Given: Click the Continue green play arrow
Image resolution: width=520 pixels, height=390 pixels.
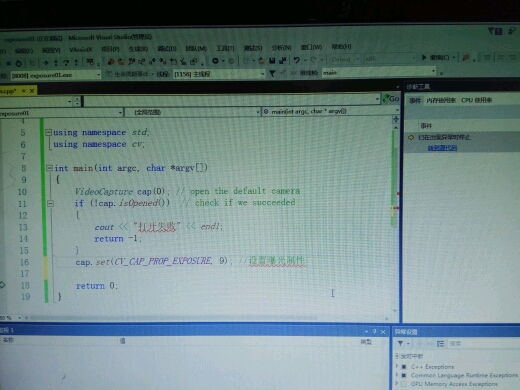Looking at the screenshot, I should (424, 58).
